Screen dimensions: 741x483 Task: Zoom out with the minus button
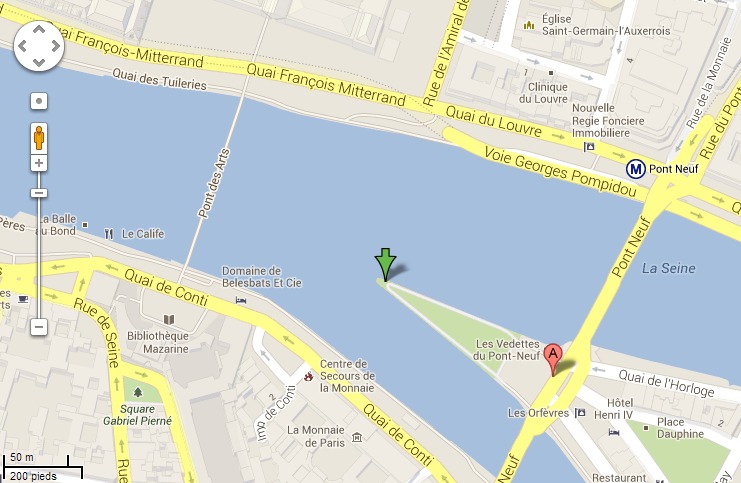[39, 327]
